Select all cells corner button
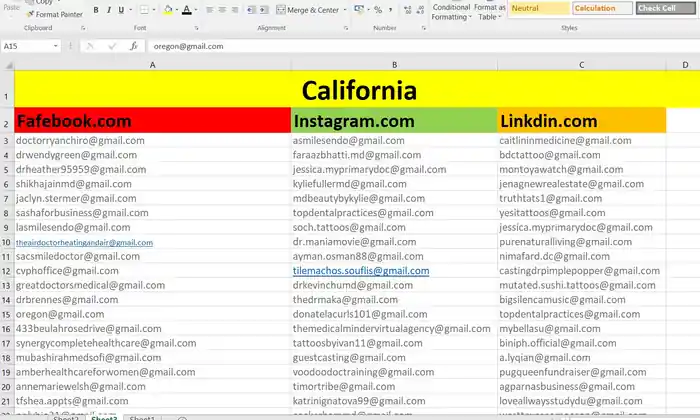Screen dimensions: 700x420 [x=8, y=65]
